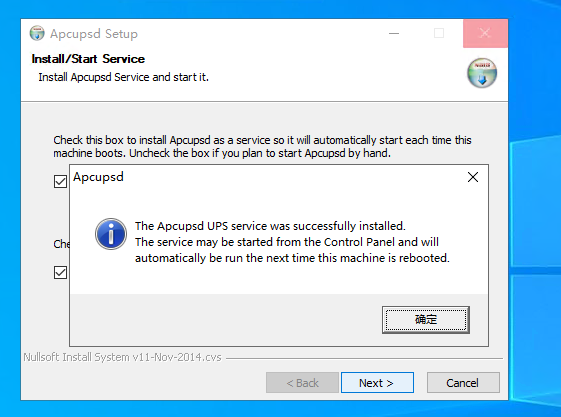Click the NSIS installer globe logo
The width and height of the screenshot is (561, 417).
click(x=482, y=73)
